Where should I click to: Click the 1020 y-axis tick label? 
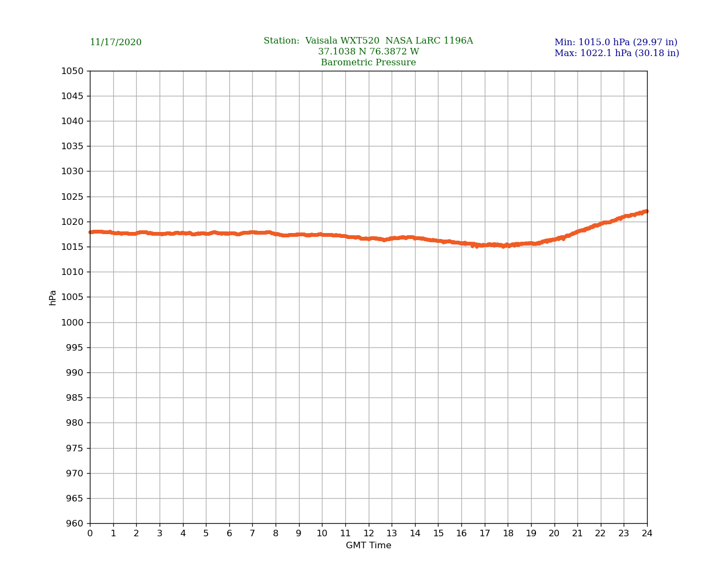click(x=72, y=222)
